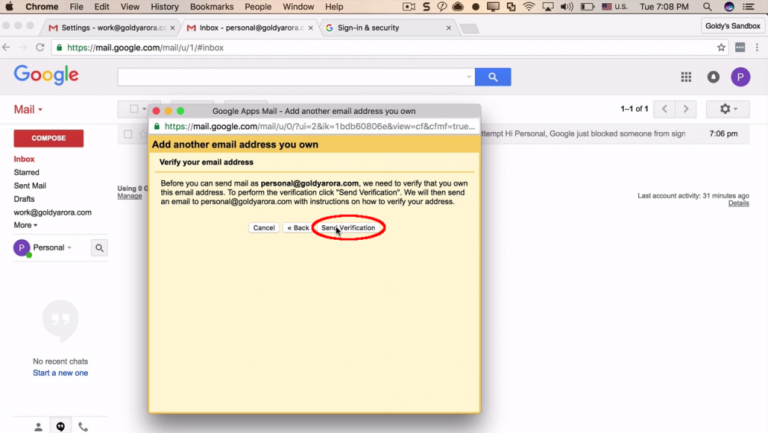Open the purple P account avatar
The width and height of the screenshot is (768, 433).
[740, 77]
